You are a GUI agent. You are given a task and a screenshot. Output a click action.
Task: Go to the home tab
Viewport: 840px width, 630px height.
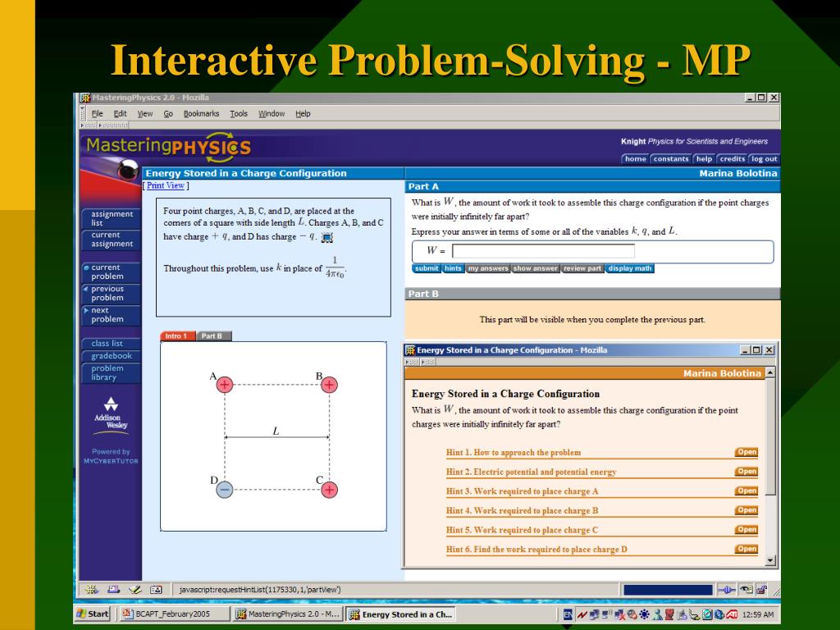point(636,159)
